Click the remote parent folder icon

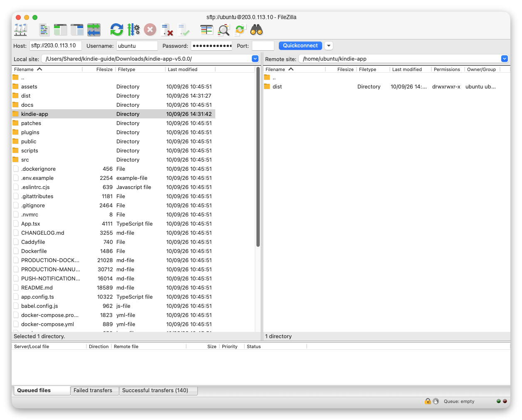click(x=267, y=77)
